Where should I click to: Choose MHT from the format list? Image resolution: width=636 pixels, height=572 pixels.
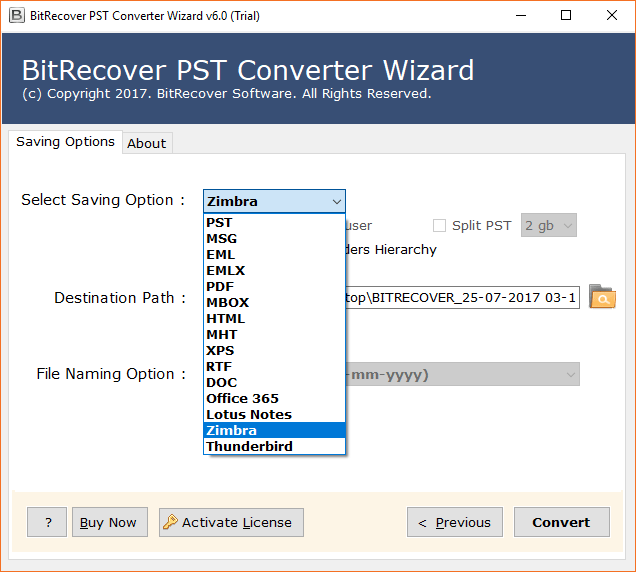click(274, 335)
